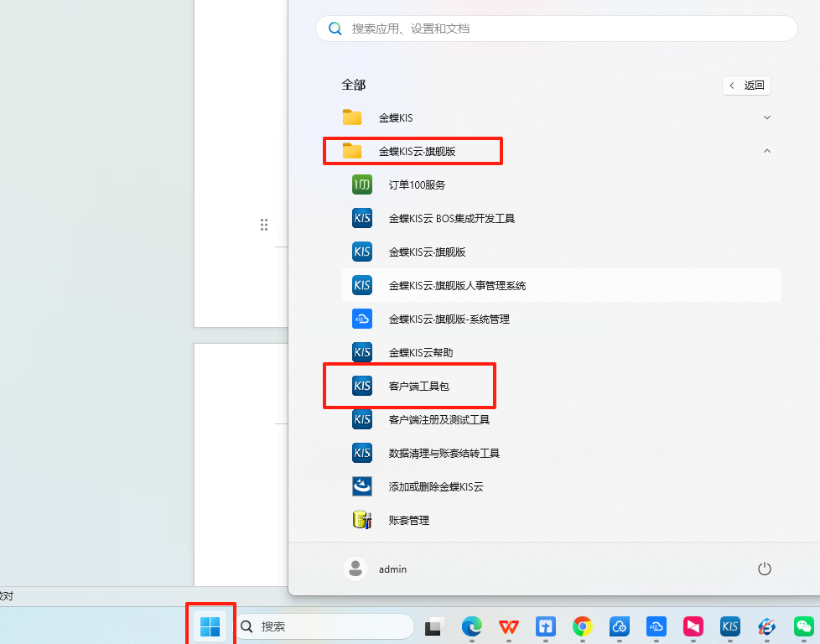Open pink bow-tie app on taskbar

693,626
